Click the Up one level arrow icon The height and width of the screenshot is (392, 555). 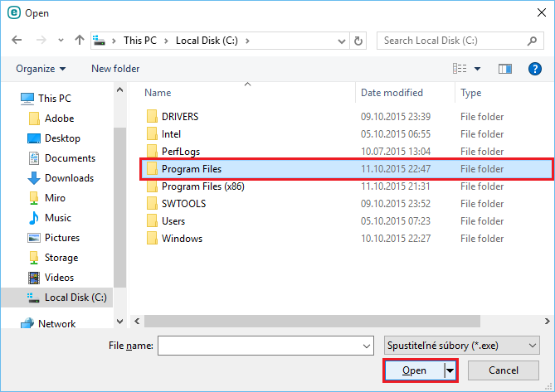coord(80,40)
